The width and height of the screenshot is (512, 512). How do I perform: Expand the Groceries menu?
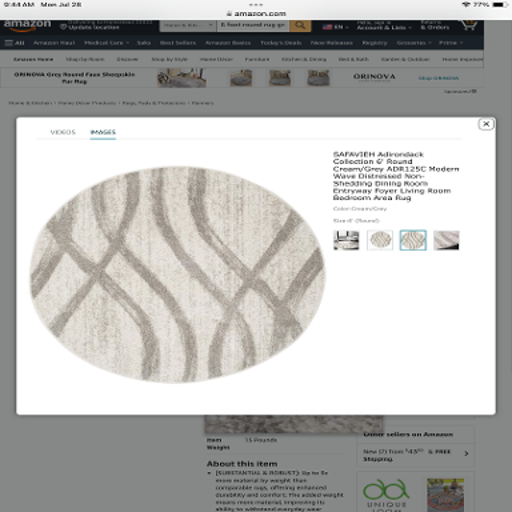click(414, 43)
